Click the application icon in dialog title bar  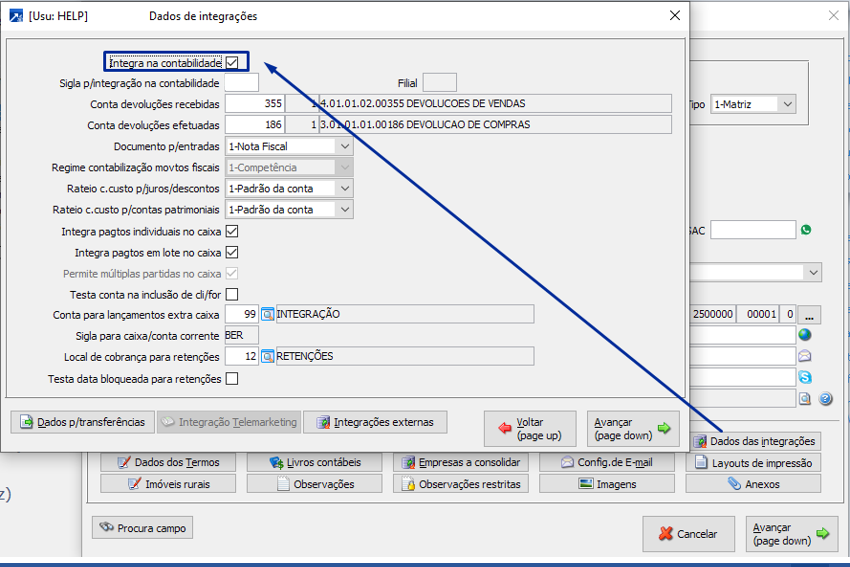pyautogui.click(x=16, y=16)
